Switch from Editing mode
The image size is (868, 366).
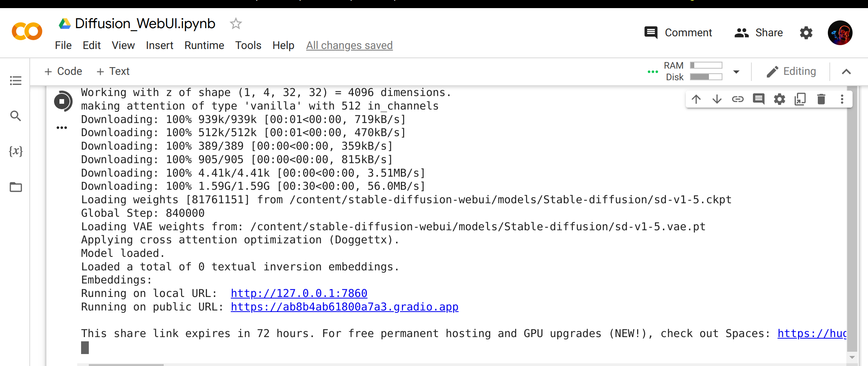click(792, 71)
